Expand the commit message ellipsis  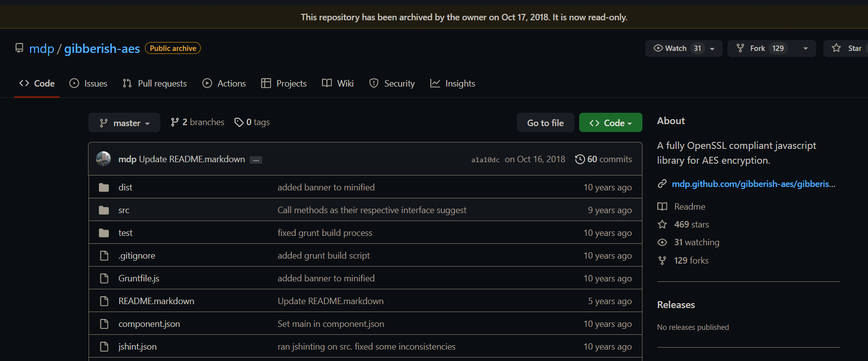pos(256,160)
